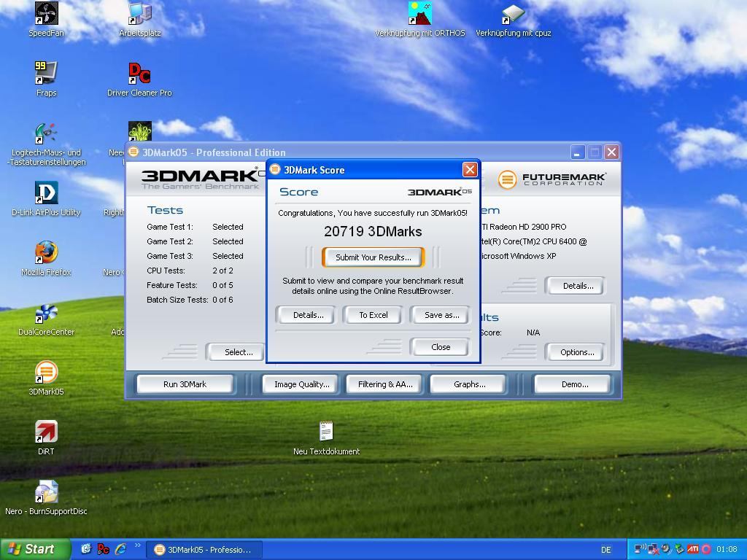This screenshot has width=747, height=560.
Task: Click the 'Game Test 1:' label
Action: pyautogui.click(x=170, y=227)
